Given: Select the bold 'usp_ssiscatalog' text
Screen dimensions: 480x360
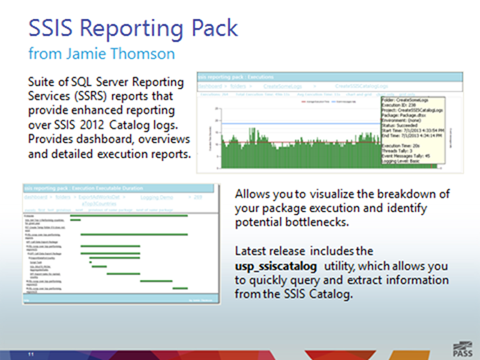Looking at the screenshot, I should 276,266.
